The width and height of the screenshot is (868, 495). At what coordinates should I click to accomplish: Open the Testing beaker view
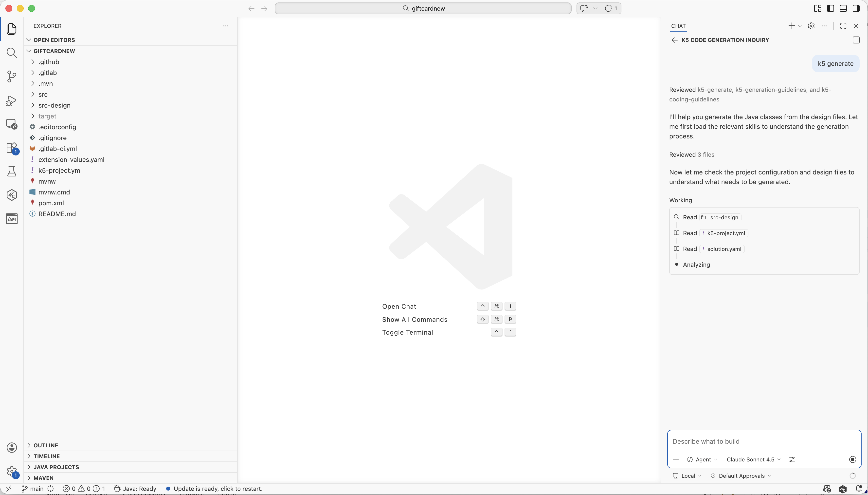click(12, 171)
